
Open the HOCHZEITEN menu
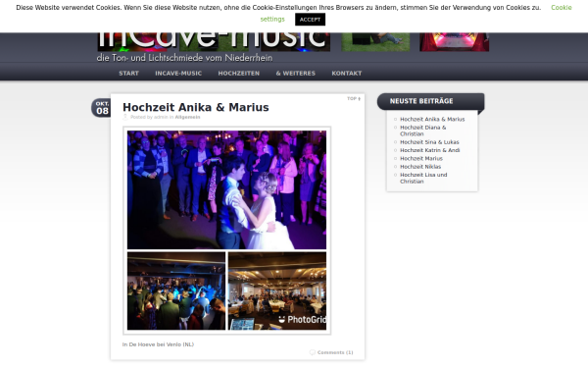[239, 74]
